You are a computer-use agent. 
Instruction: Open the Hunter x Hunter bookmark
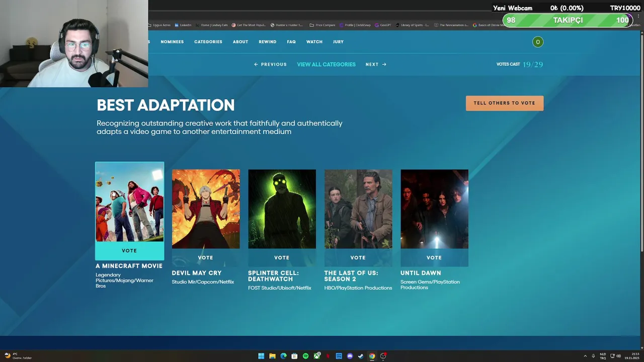[x=287, y=25]
